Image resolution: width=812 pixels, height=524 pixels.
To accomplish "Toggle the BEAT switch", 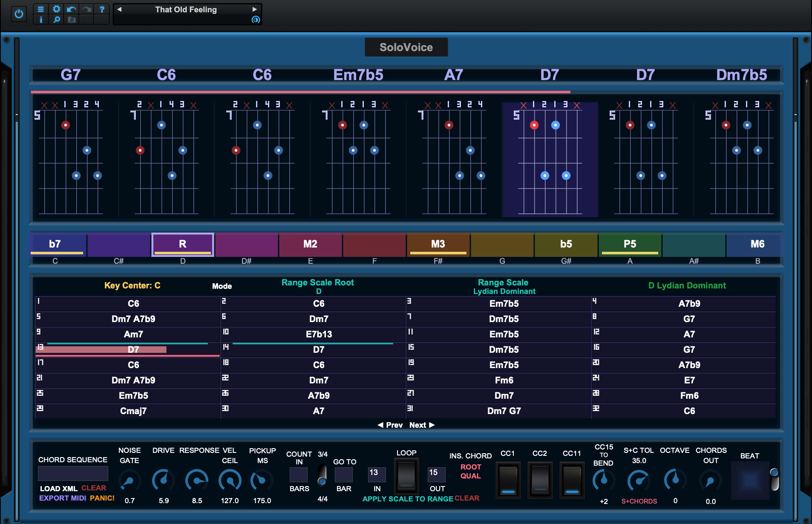I will (775, 479).
